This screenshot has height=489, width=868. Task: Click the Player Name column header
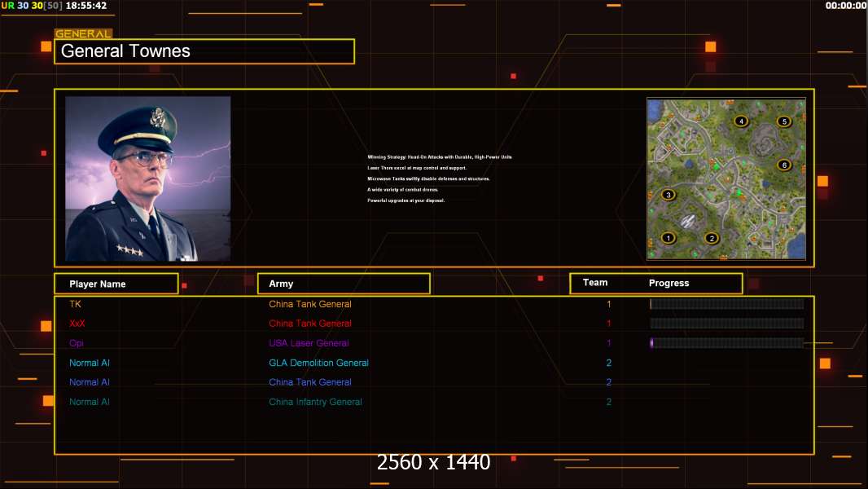pyautogui.click(x=116, y=284)
